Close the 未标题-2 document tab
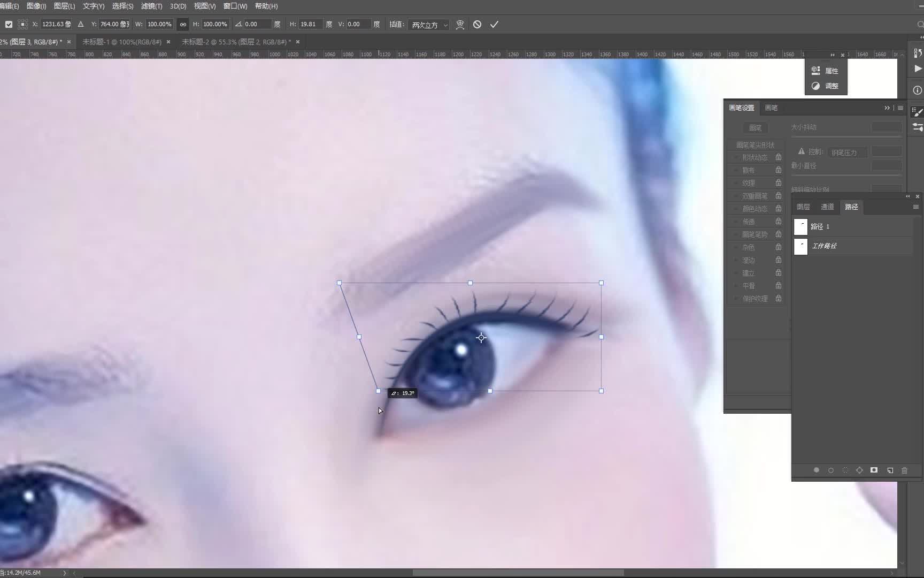924x578 pixels. point(298,42)
